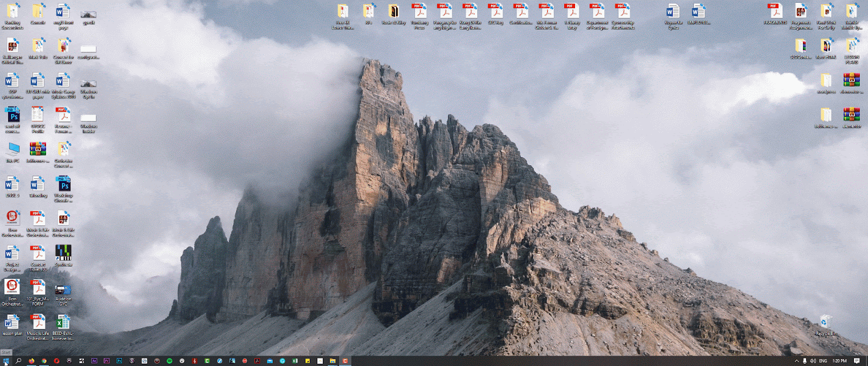
Task: Open the 1:20 PM clock flyout
Action: pyautogui.click(x=839, y=361)
